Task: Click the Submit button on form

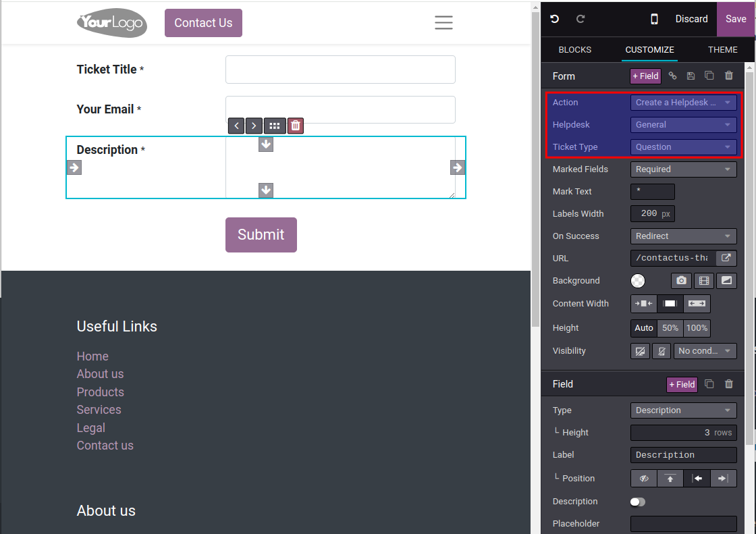Action: pos(261,235)
